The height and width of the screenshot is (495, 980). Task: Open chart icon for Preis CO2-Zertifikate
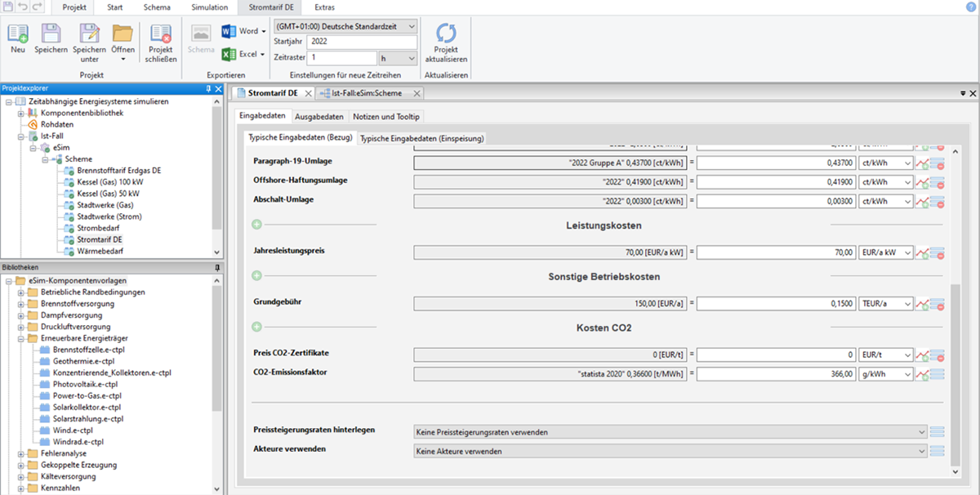[x=922, y=355]
